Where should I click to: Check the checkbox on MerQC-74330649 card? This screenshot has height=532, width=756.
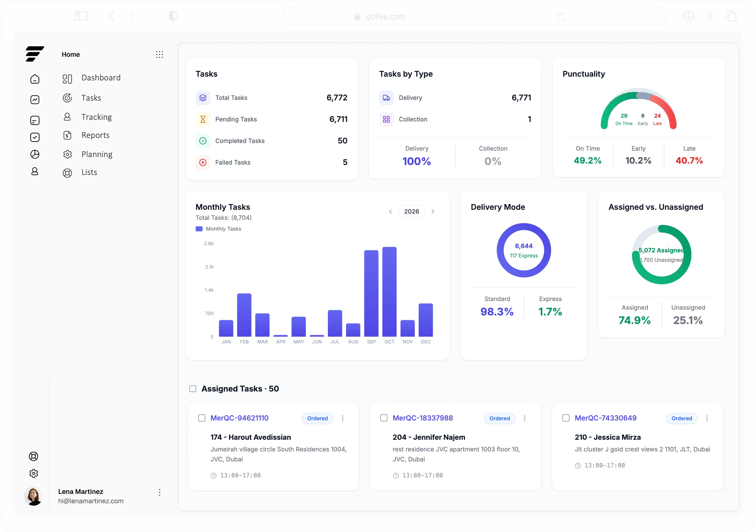click(566, 418)
